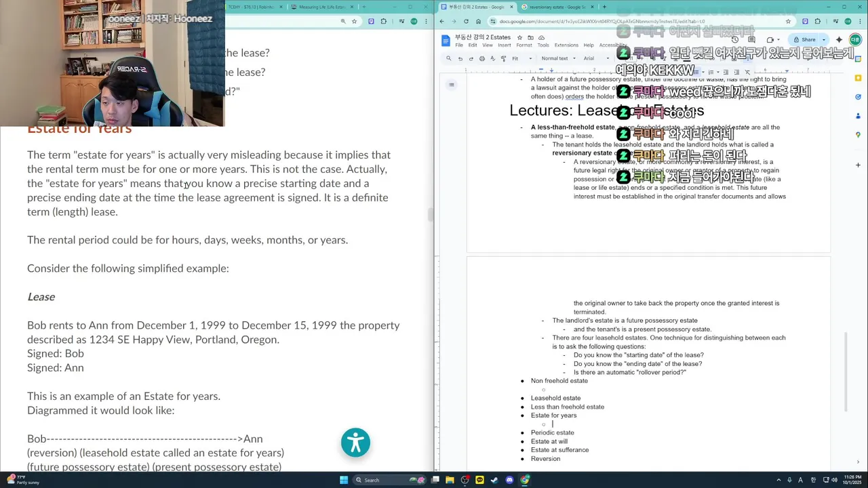This screenshot has height=488, width=868.
Task: Switch to the 부동산 강의 2 Estates tab
Action: tap(477, 7)
